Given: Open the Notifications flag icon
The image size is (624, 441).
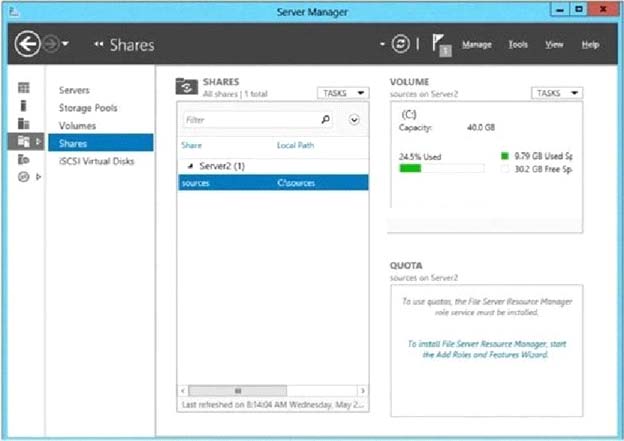Looking at the screenshot, I should (x=439, y=44).
